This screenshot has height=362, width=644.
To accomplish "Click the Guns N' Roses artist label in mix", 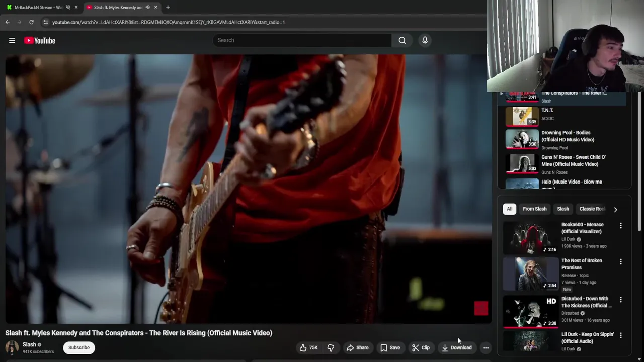I will pos(554,172).
